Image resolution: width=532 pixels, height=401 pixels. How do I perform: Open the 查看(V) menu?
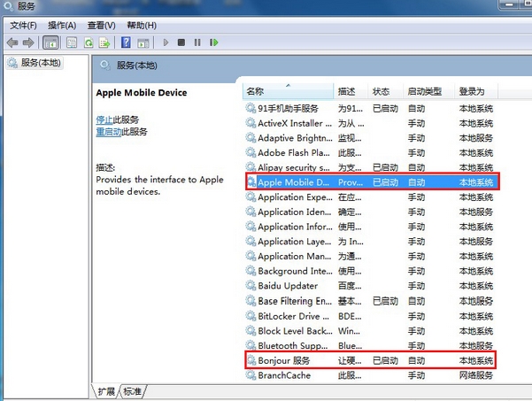[x=101, y=25]
